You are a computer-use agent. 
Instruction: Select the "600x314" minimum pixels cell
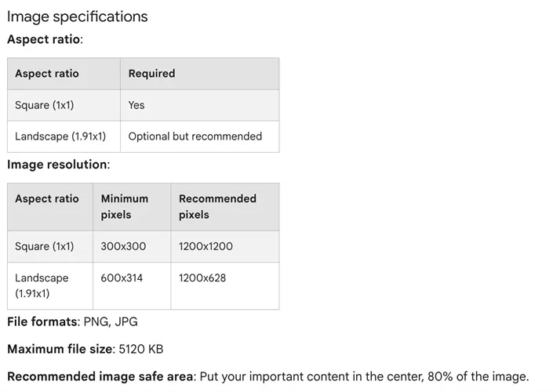pyautogui.click(x=122, y=278)
